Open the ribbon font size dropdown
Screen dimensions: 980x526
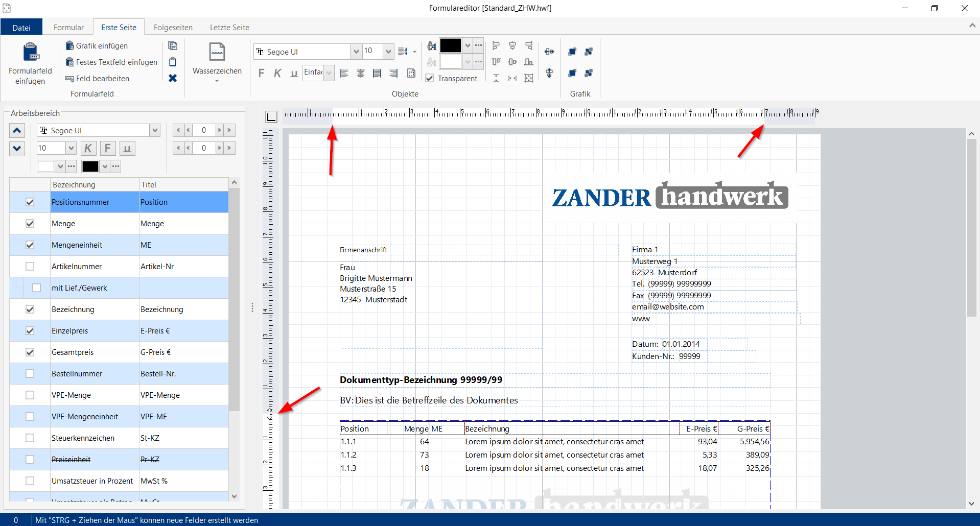tap(388, 52)
